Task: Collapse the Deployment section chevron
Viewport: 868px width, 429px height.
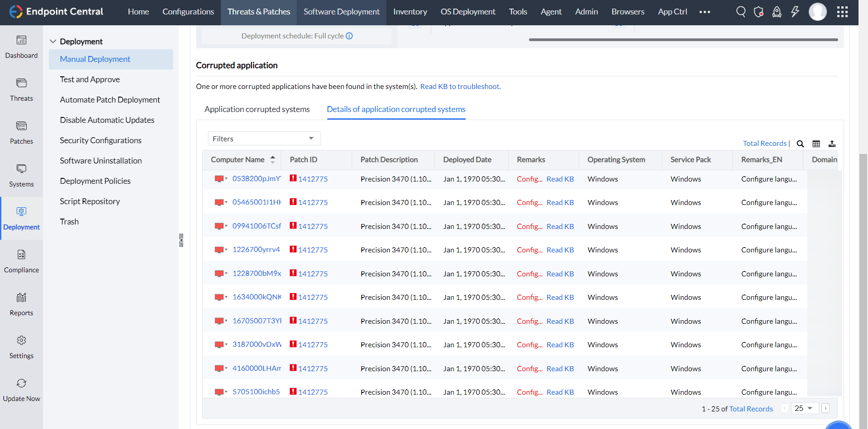Action: [53, 42]
